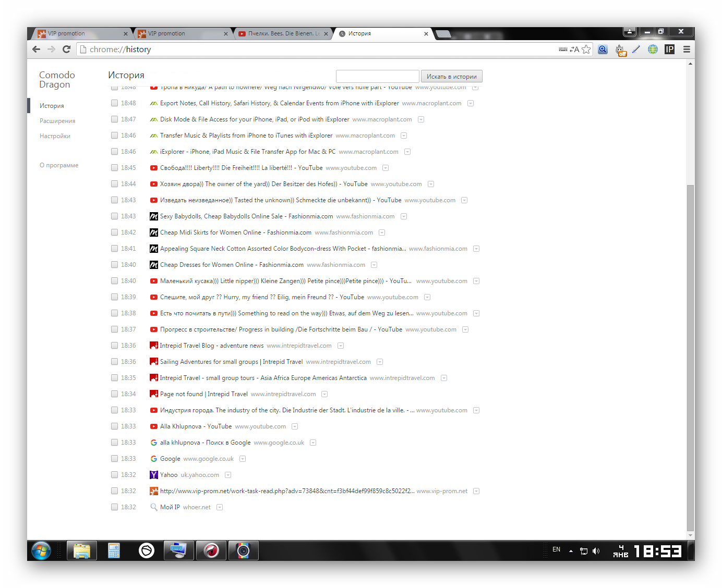Click the grey fox extension marked off
This screenshot has height=588, width=722.
pyautogui.click(x=620, y=50)
